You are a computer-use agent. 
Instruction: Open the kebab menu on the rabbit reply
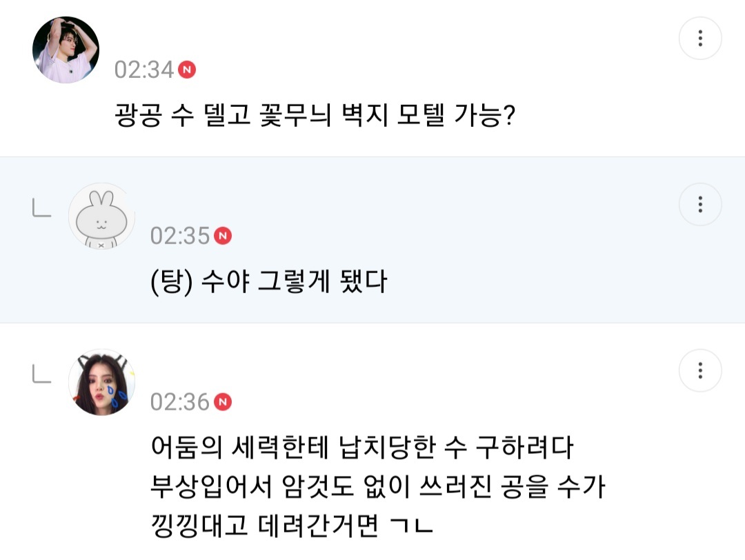point(700,204)
